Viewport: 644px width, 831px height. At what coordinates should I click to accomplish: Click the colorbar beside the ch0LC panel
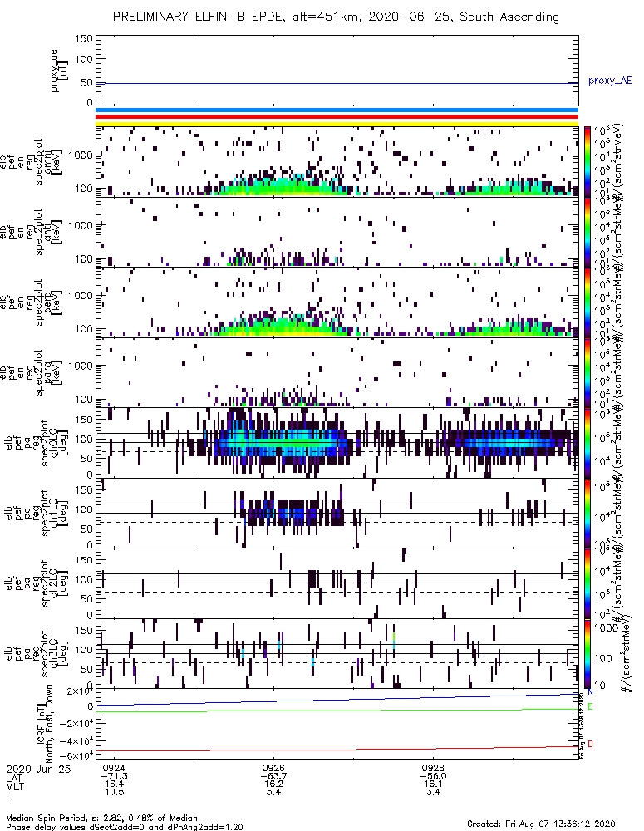tap(587, 443)
